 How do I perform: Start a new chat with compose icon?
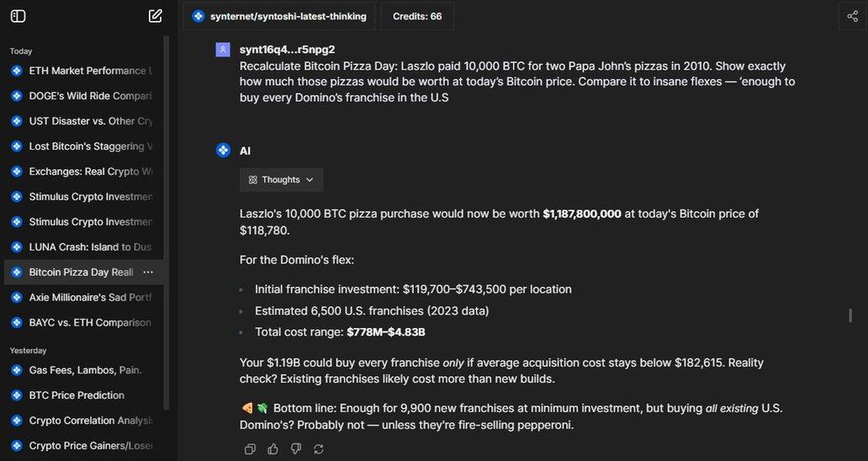click(x=156, y=16)
